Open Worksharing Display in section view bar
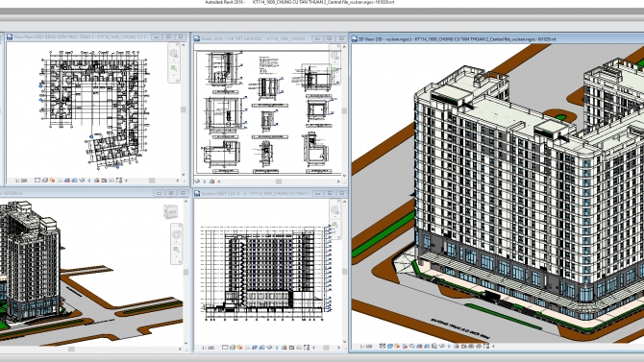Image resolution: width=644 pixels, height=362 pixels. (x=285, y=348)
